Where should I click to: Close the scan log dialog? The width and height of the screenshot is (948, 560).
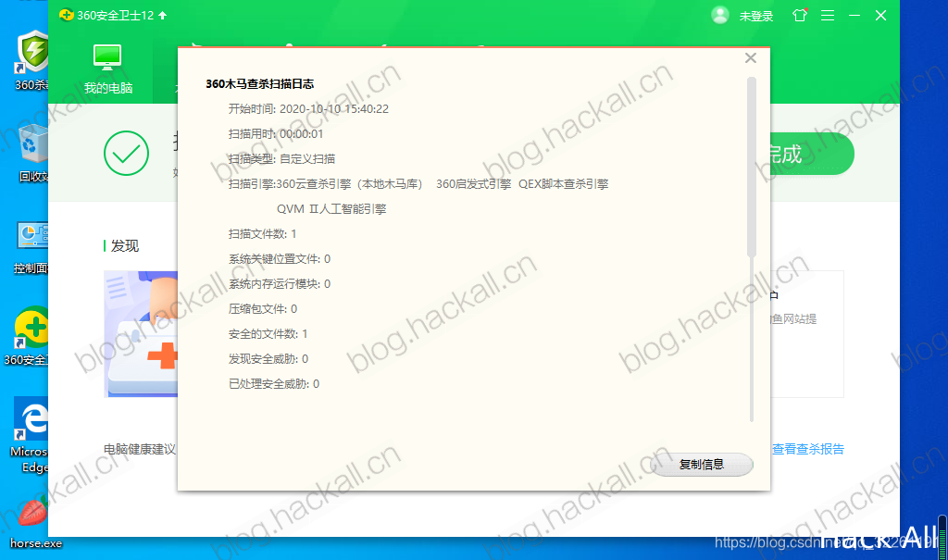tap(750, 58)
